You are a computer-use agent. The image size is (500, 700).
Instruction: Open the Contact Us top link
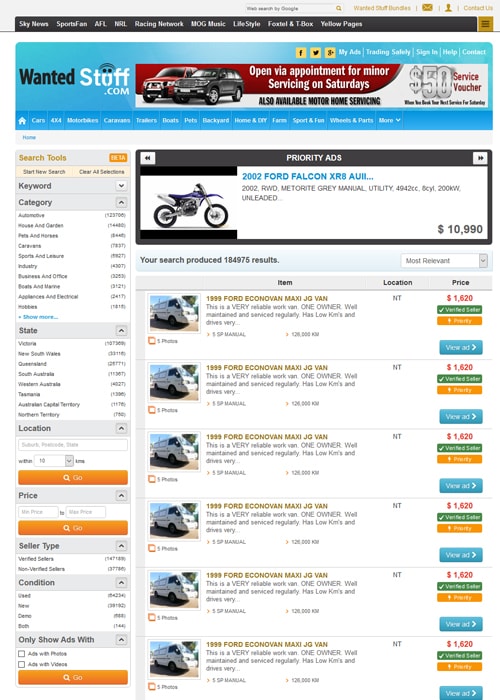pyautogui.click(x=478, y=8)
